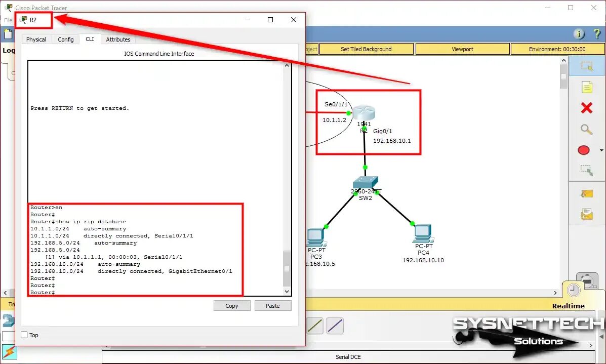The width and height of the screenshot is (606, 364).
Task: Click the 'Serial DCE' status label
Action: (348, 356)
